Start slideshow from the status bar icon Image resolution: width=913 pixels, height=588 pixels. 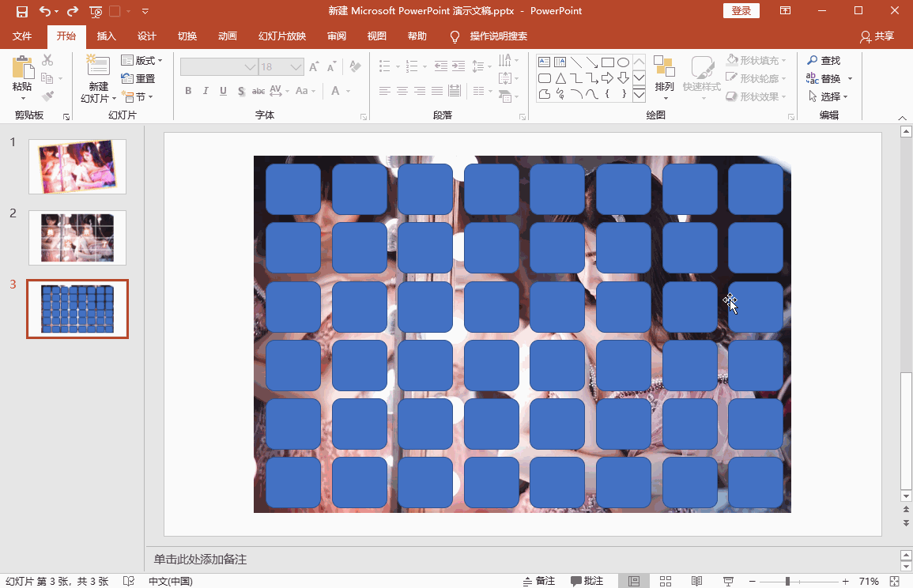pos(727,581)
